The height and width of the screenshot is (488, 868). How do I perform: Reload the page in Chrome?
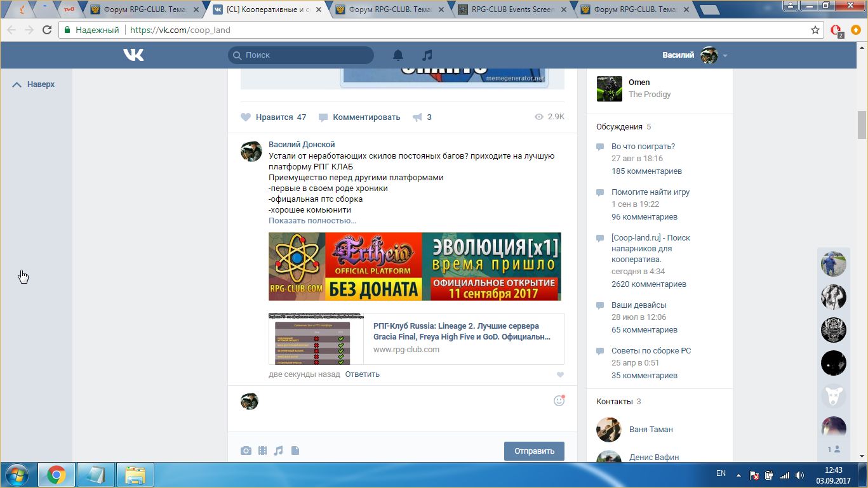point(47,30)
